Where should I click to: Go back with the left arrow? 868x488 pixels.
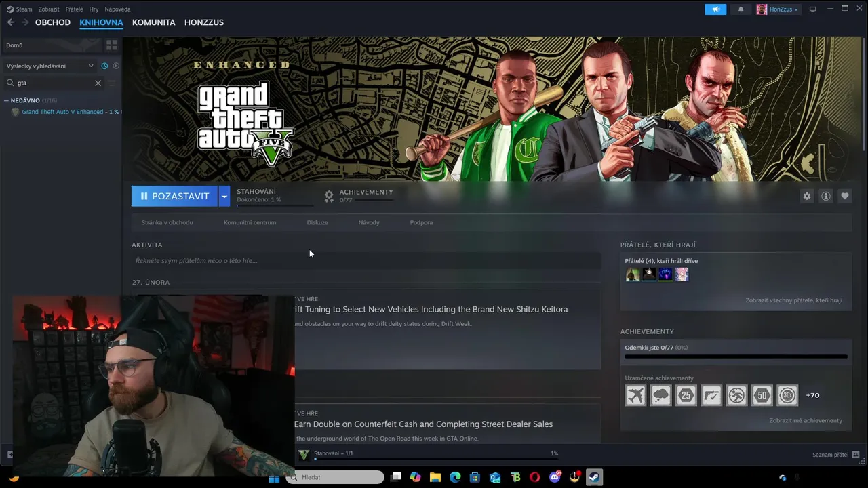11,22
